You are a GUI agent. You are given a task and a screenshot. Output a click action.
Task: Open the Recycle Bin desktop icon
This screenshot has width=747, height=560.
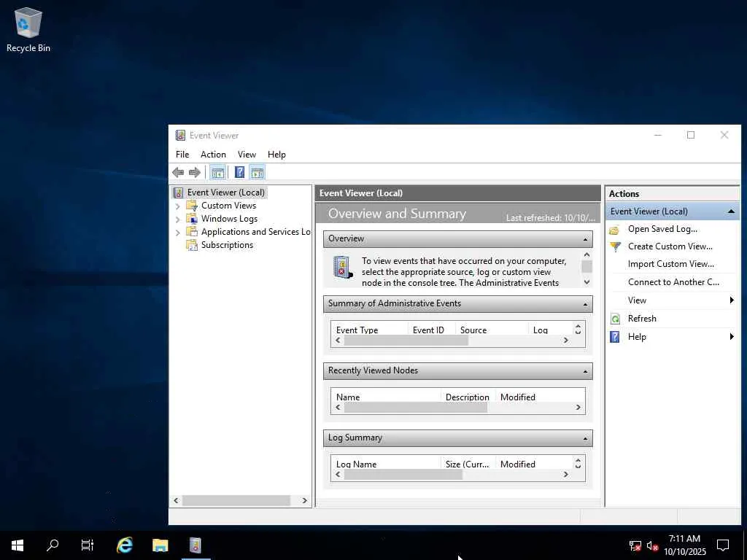point(28,29)
